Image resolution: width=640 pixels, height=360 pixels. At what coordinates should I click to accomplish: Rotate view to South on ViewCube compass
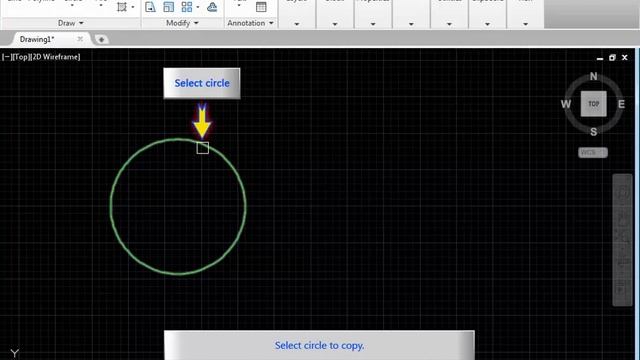tap(593, 132)
